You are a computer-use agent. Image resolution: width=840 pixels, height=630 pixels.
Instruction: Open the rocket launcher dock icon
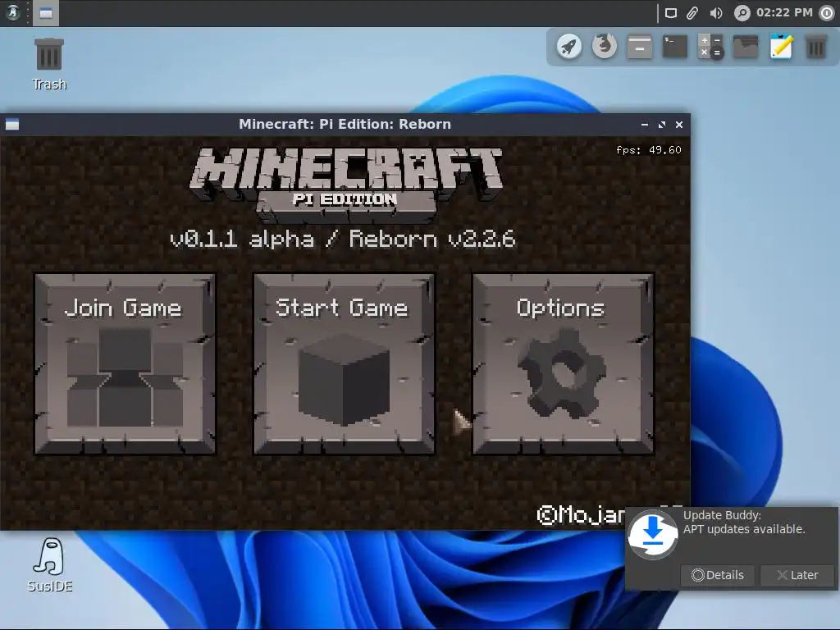[569, 47]
